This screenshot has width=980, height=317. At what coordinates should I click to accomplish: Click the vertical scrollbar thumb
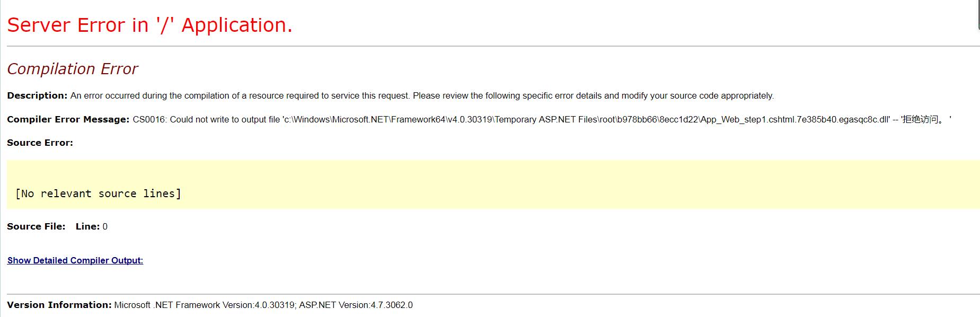[978, 15]
